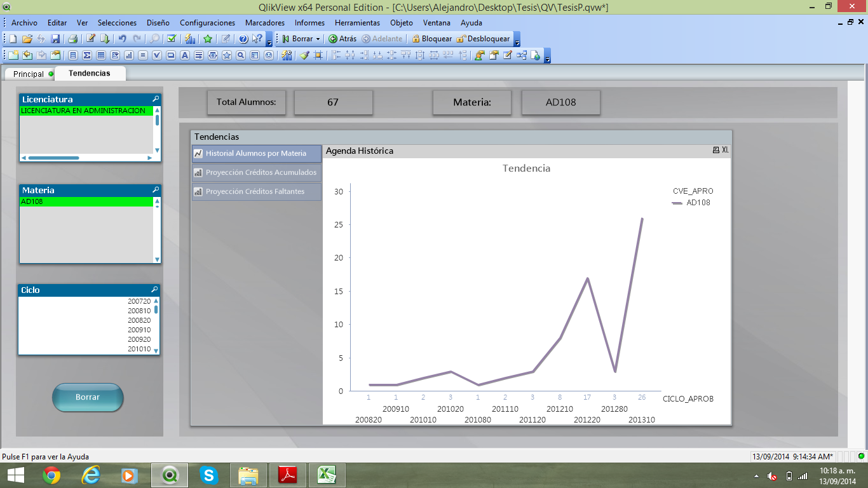
Task: Click Ciclo list scroll-down arrow
Action: [x=156, y=350]
